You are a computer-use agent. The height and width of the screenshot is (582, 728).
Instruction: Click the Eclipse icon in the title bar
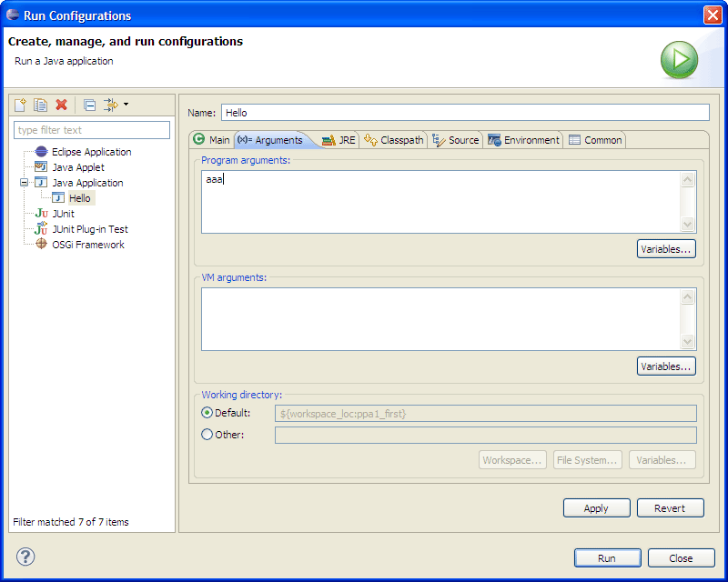(13, 15)
